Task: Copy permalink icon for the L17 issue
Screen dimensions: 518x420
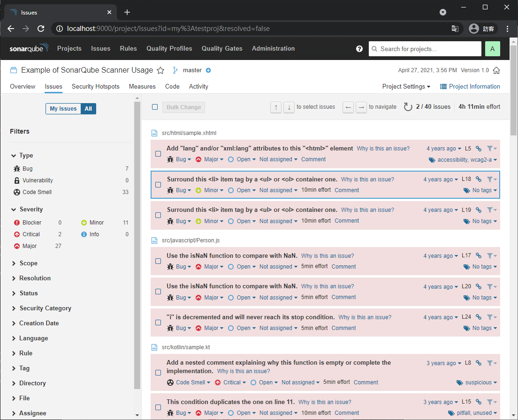Action: (479, 255)
